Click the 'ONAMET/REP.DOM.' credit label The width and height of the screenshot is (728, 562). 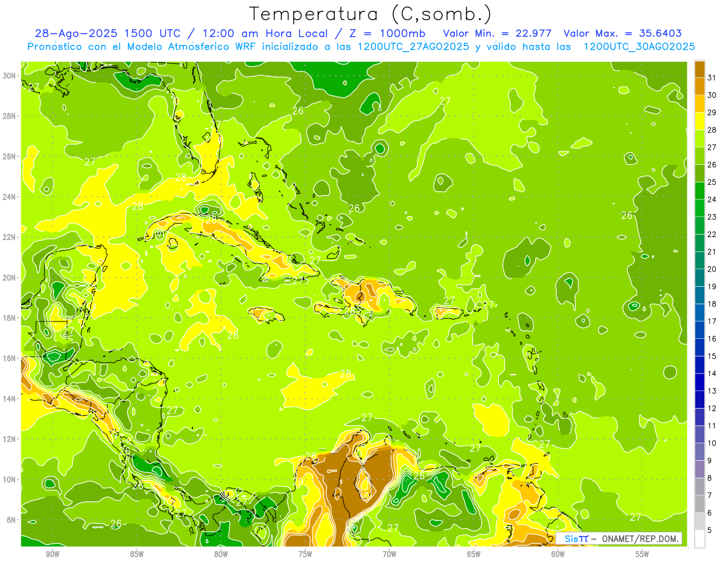(641, 538)
